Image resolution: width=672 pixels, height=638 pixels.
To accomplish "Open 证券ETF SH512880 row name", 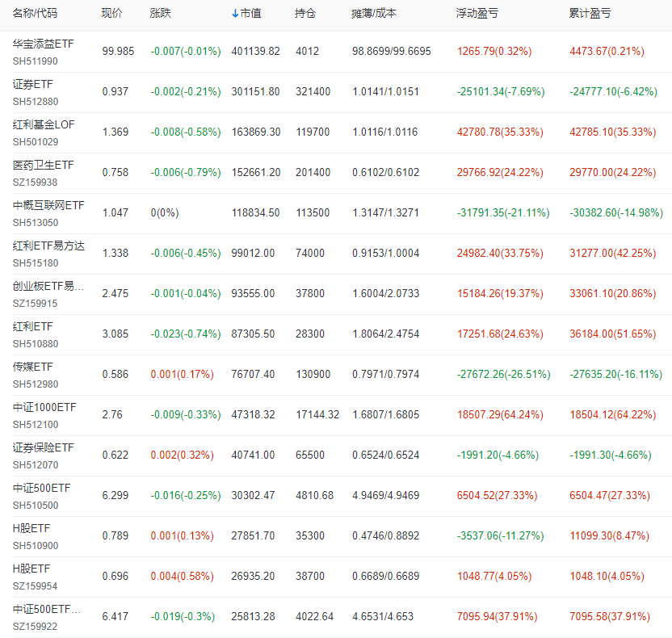I will pyautogui.click(x=32, y=84).
